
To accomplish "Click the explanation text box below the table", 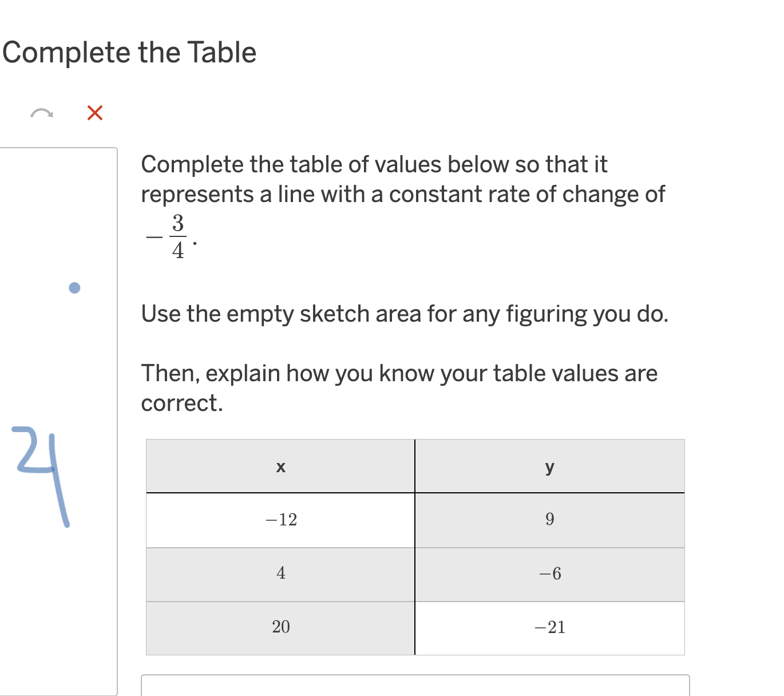I will click(415, 685).
